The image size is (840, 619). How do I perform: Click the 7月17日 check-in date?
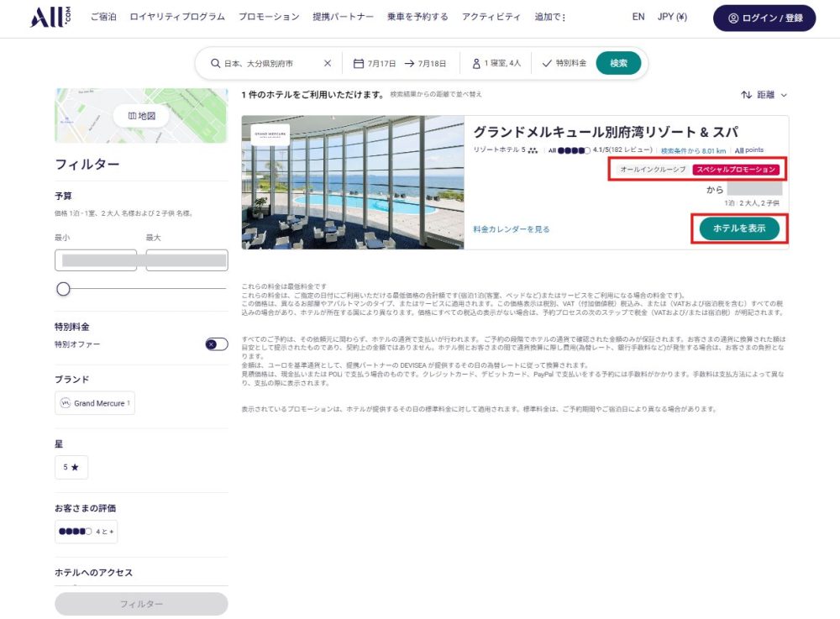coord(381,63)
